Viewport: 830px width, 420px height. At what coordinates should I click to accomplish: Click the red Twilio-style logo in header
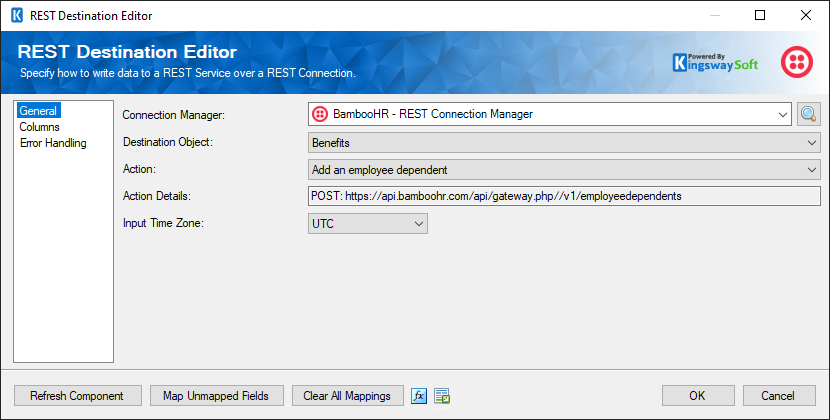click(x=797, y=62)
